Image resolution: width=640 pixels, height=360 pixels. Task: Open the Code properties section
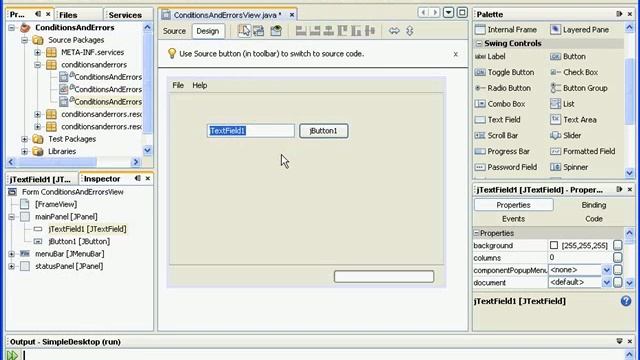pos(594,219)
